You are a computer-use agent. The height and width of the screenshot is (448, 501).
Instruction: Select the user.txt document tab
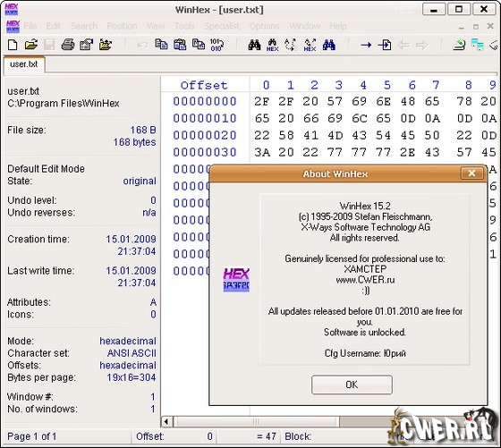tap(24, 64)
